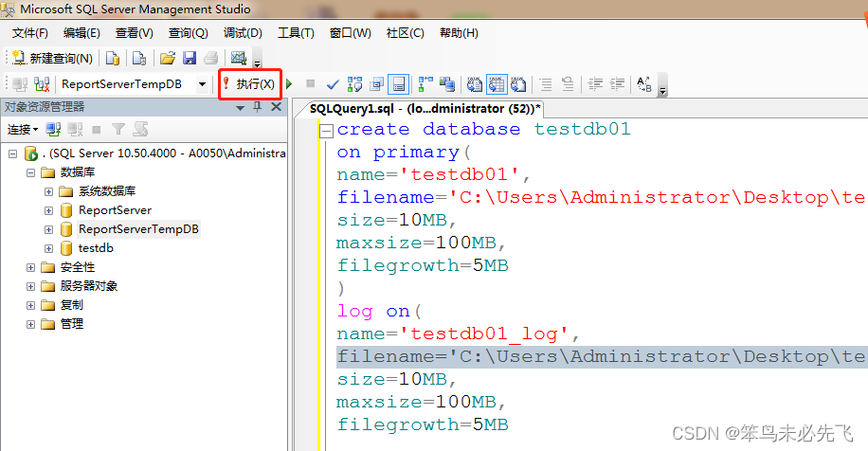
Task: Click Disconnect icon in Object Explorer
Action: (75, 130)
